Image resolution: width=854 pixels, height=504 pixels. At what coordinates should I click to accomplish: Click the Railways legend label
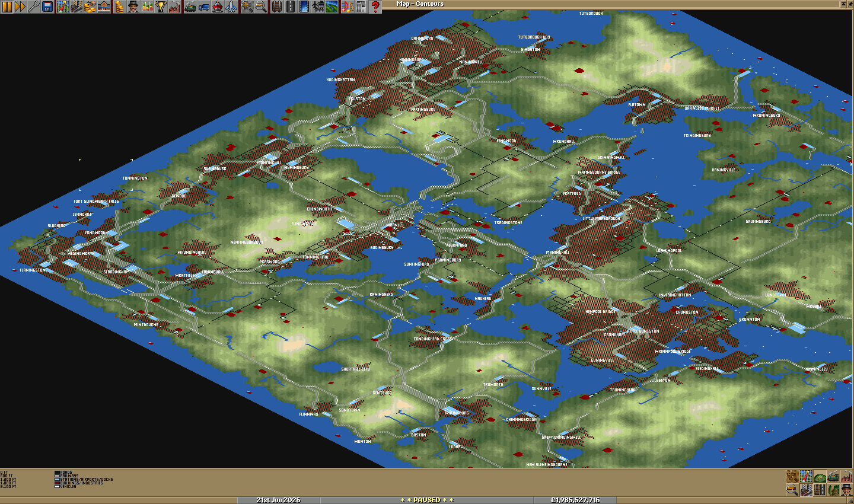pos(69,476)
